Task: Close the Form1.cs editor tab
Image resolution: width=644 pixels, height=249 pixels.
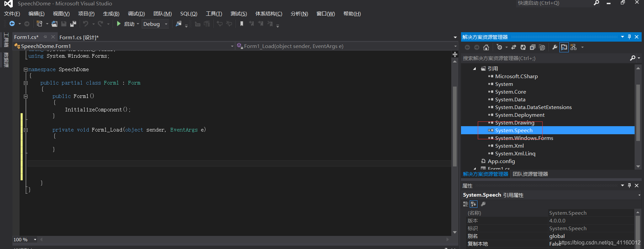Action: click(x=53, y=37)
